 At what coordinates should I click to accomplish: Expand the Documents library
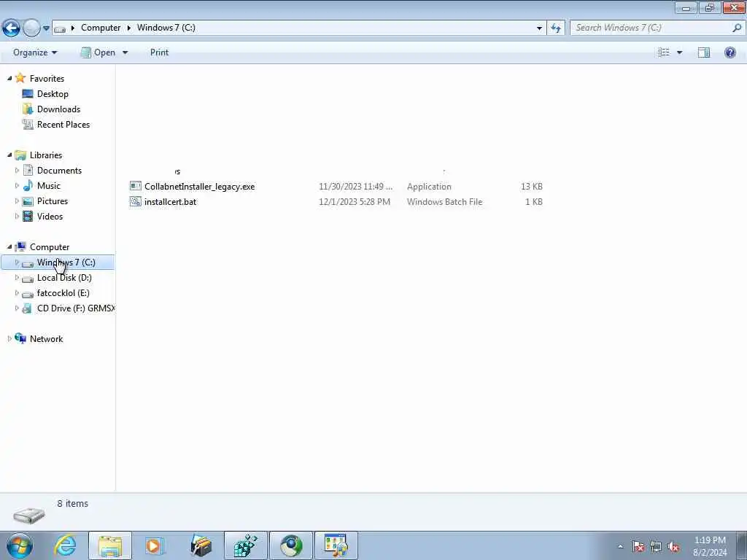coord(18,170)
